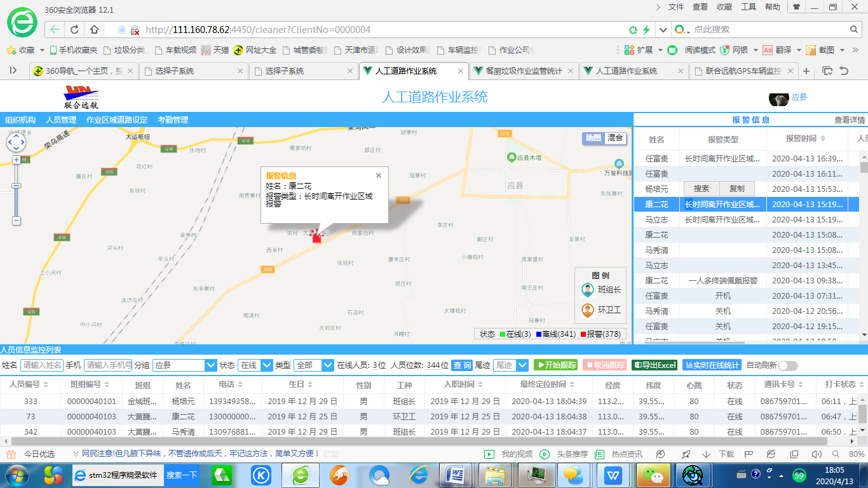Click the magnifier icon in the search box
The image size is (868, 488).
point(855,29)
